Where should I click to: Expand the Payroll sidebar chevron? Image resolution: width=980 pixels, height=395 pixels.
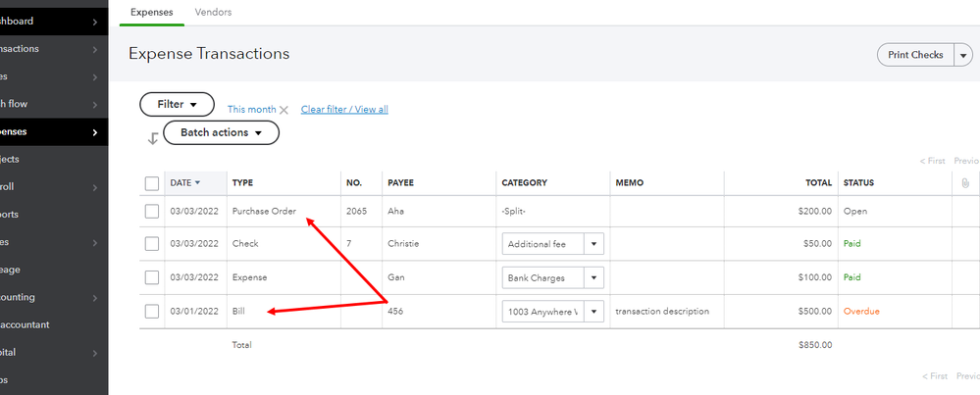[x=94, y=187]
